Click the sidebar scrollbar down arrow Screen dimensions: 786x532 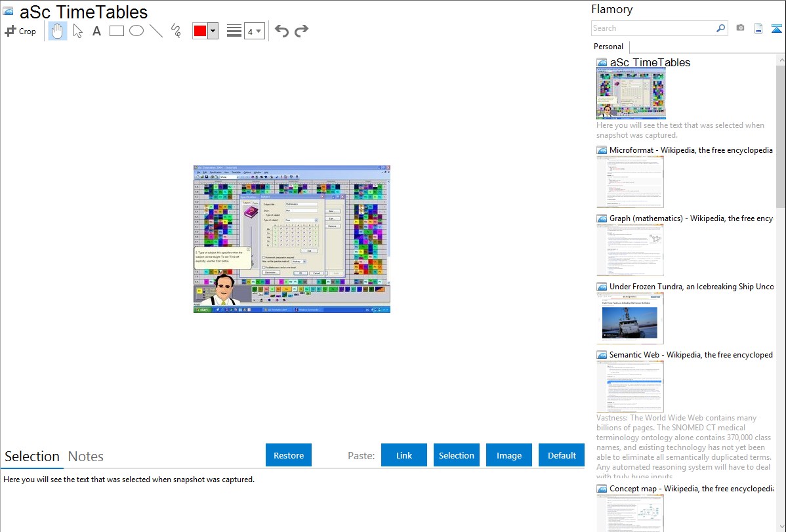[781, 527]
